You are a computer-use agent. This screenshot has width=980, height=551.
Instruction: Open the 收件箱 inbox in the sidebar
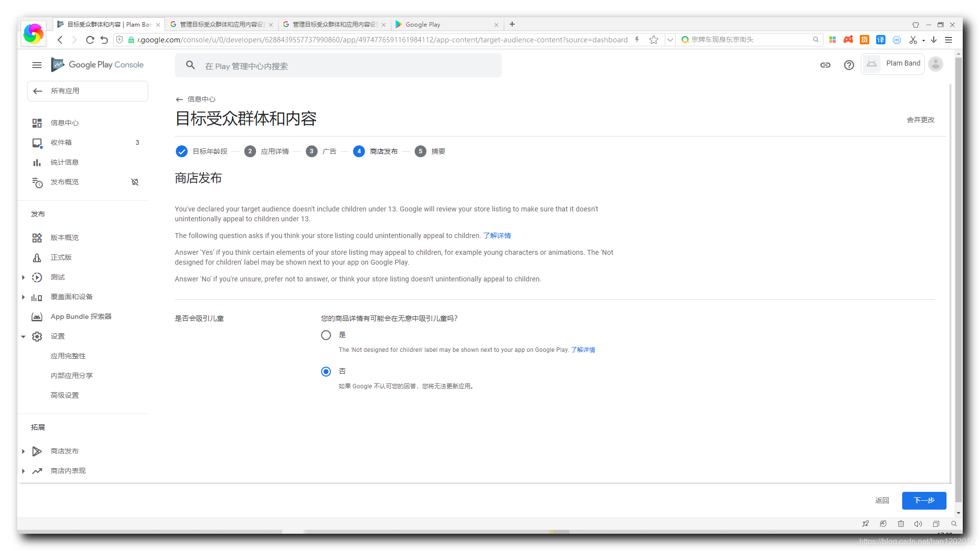click(x=61, y=142)
